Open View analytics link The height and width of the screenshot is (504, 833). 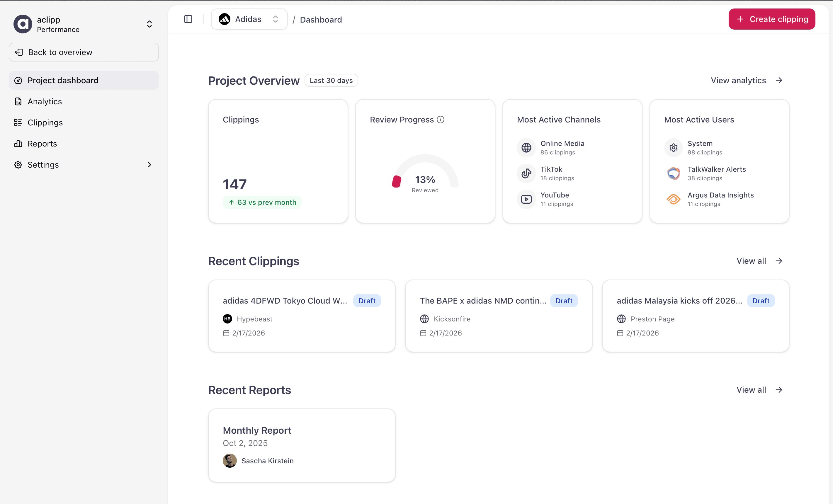point(738,80)
